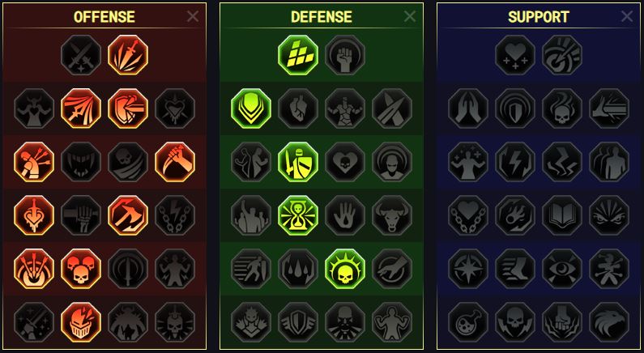The image size is (644, 353).
Task: Choose the eye Support mastery icon
Action: pos(562,269)
